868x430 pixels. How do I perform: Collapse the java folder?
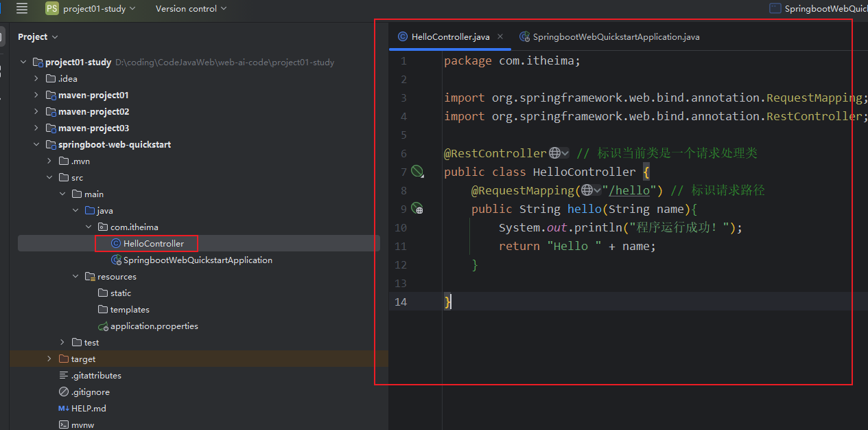coord(75,210)
